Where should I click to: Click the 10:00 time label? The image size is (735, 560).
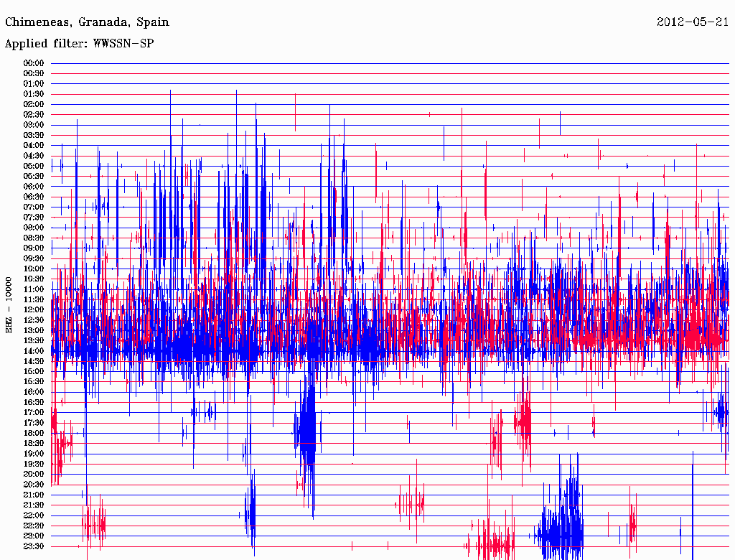34,269
